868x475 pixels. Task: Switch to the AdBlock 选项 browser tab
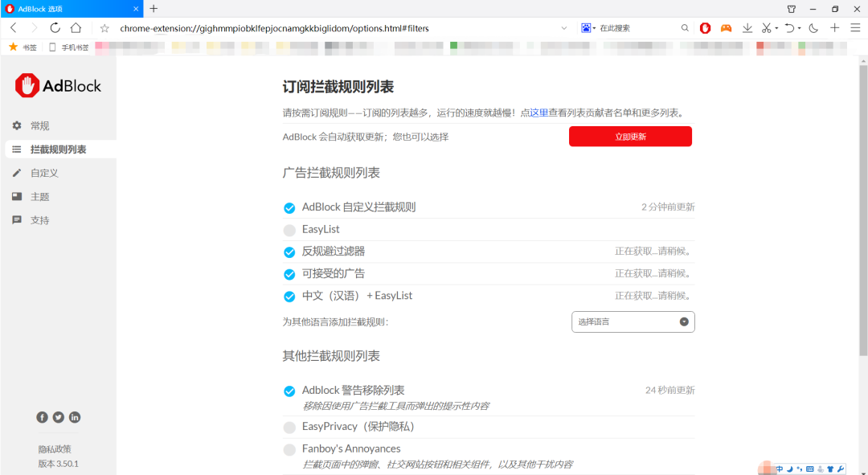point(72,9)
